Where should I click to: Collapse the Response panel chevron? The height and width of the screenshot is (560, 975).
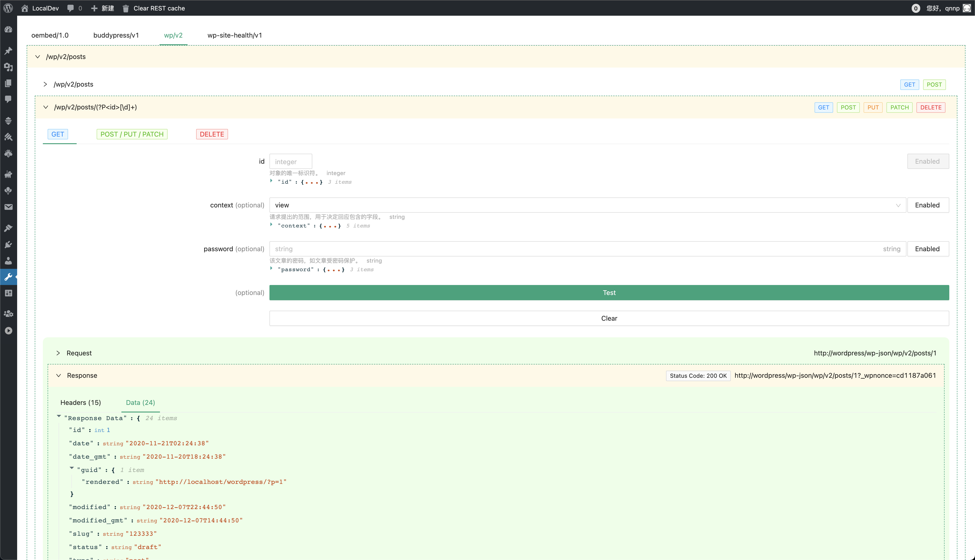(59, 375)
